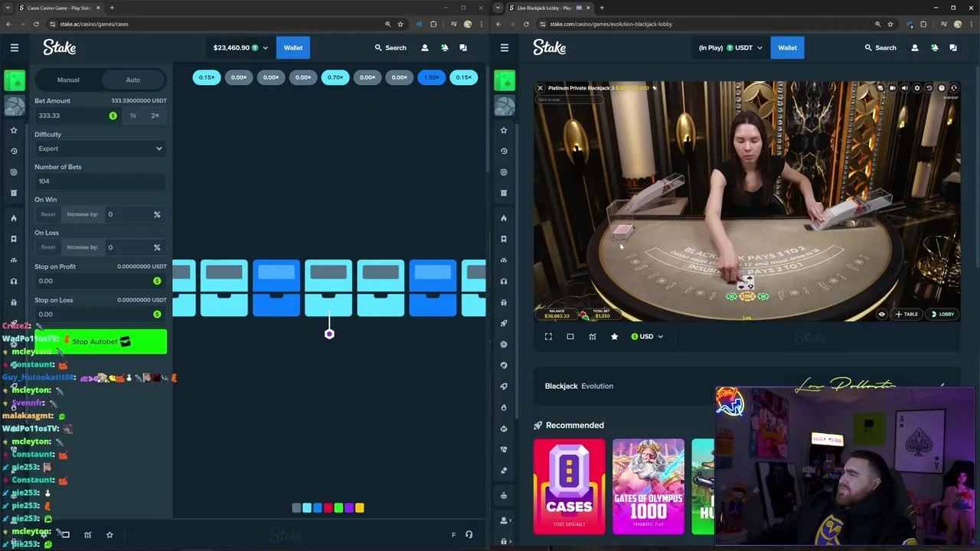Click green color swatch below cases reel
Image resolution: width=980 pixels, height=551 pixels.
pos(338,507)
